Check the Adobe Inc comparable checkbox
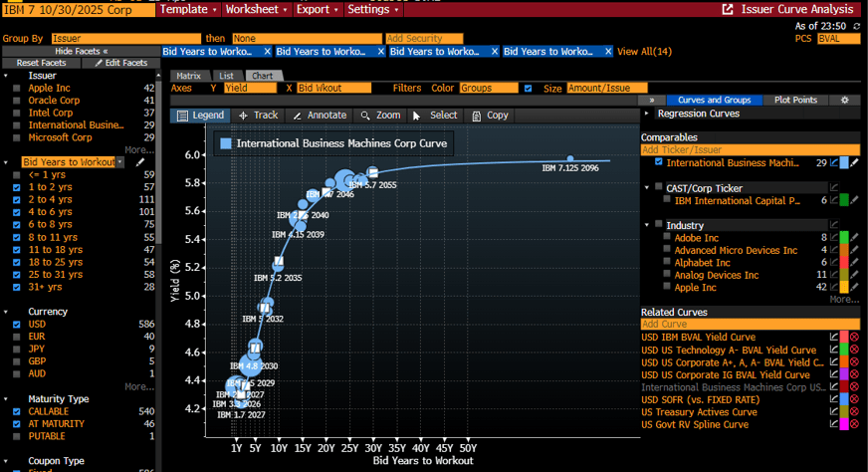The width and height of the screenshot is (868, 472). tap(667, 237)
